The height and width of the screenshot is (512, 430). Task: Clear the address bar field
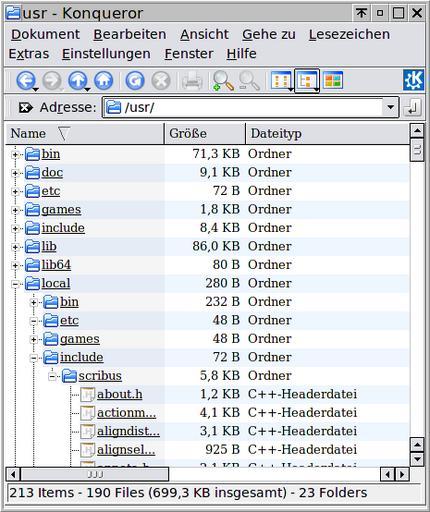coord(25,108)
